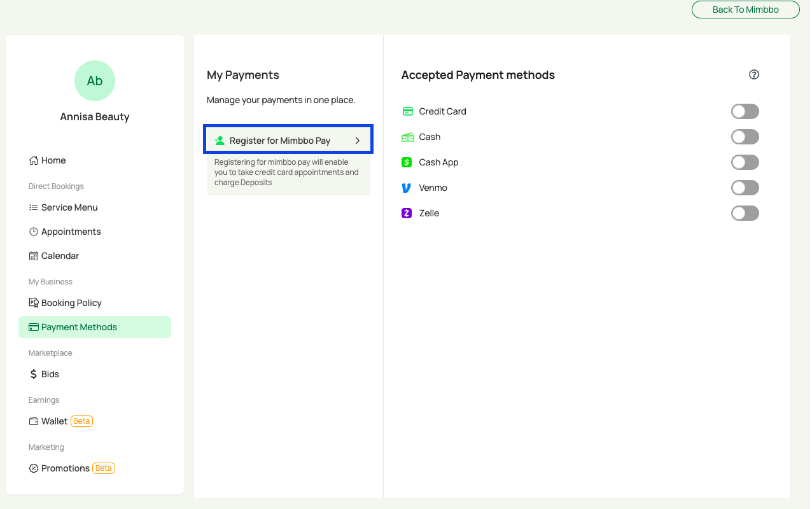Image resolution: width=812 pixels, height=509 pixels.
Task: Click the Zelle label text
Action: 429,213
